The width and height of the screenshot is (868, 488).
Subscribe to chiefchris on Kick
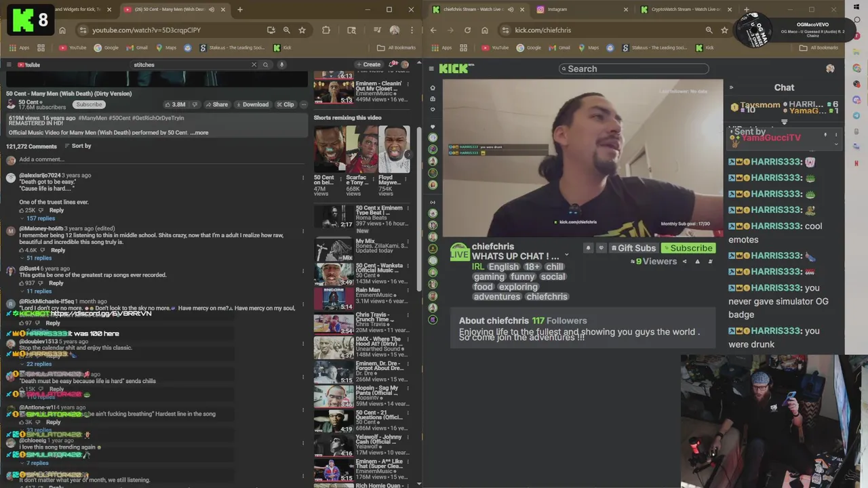click(688, 248)
